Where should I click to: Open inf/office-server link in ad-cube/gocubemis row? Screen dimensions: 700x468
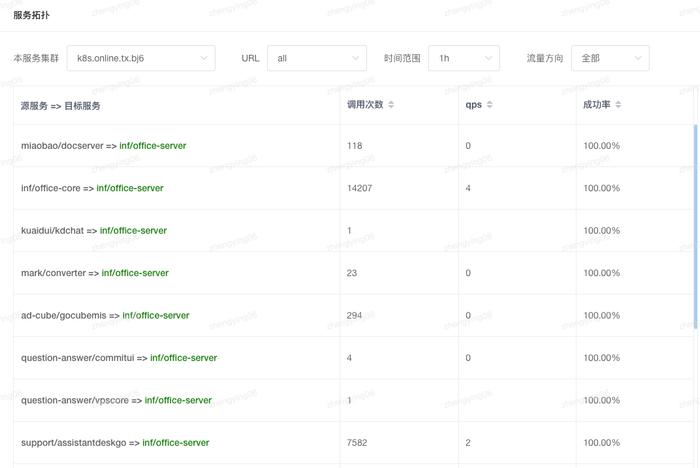point(156,315)
